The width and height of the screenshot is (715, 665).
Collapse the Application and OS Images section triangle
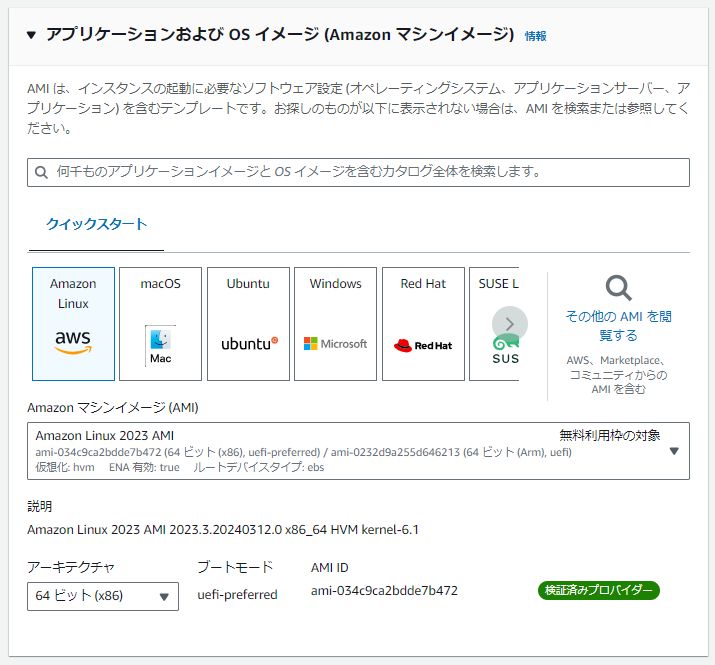pyautogui.click(x=31, y=35)
